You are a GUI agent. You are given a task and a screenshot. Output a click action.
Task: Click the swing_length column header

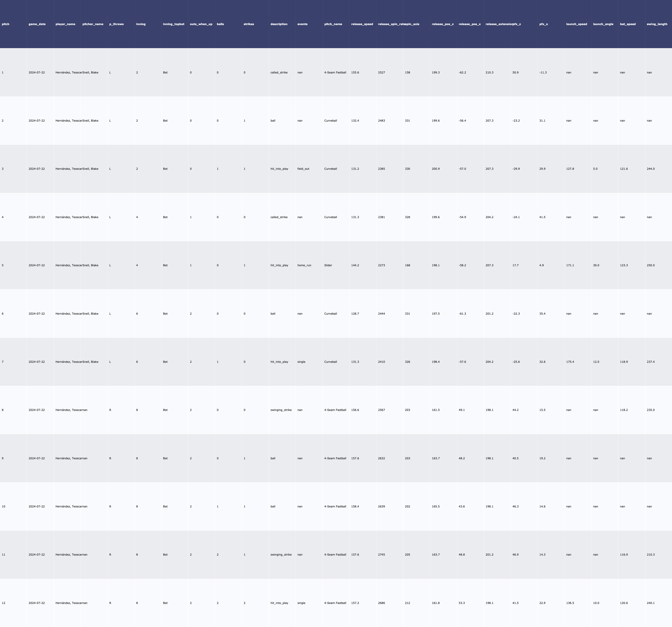coord(657,24)
